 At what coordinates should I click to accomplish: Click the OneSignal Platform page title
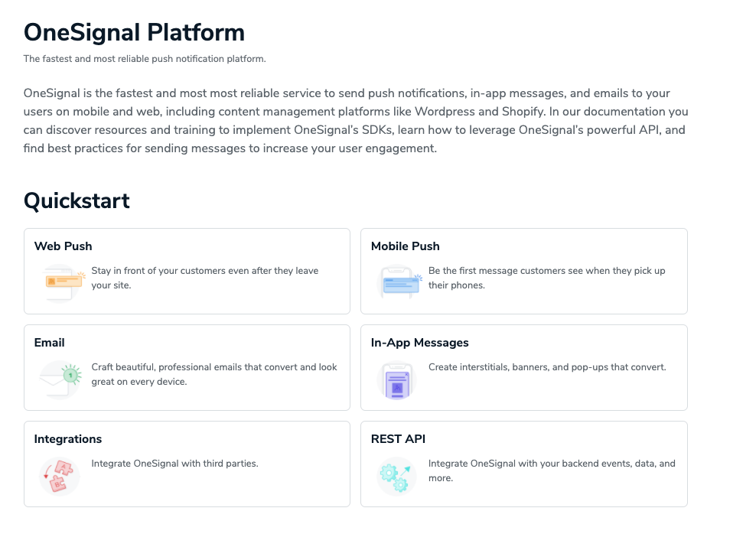(134, 32)
